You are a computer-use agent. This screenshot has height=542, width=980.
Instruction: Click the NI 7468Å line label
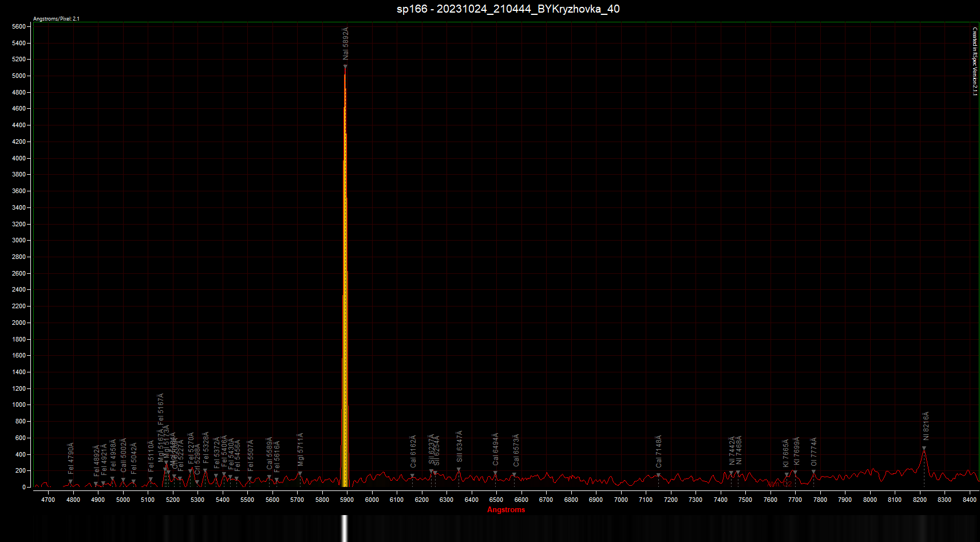(x=739, y=450)
